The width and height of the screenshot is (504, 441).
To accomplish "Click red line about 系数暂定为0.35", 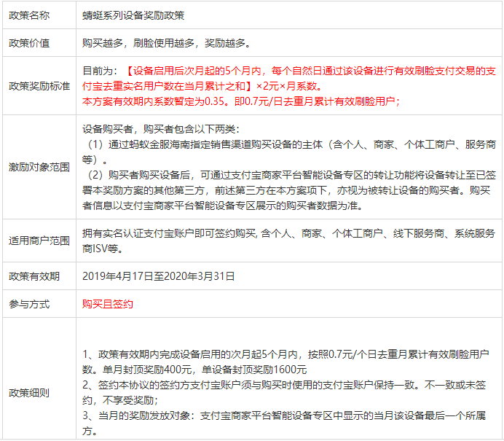I will (240, 101).
